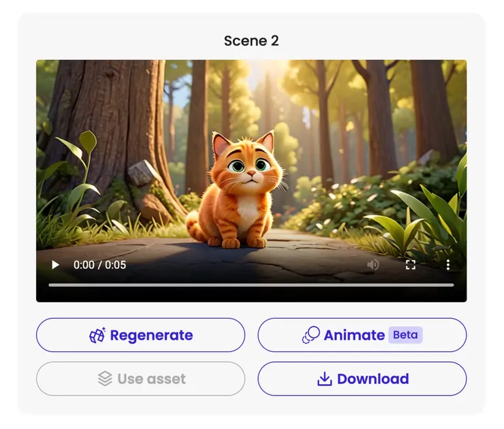Enter fullscreen mode for the video
The height and width of the screenshot is (429, 504).
click(x=411, y=265)
